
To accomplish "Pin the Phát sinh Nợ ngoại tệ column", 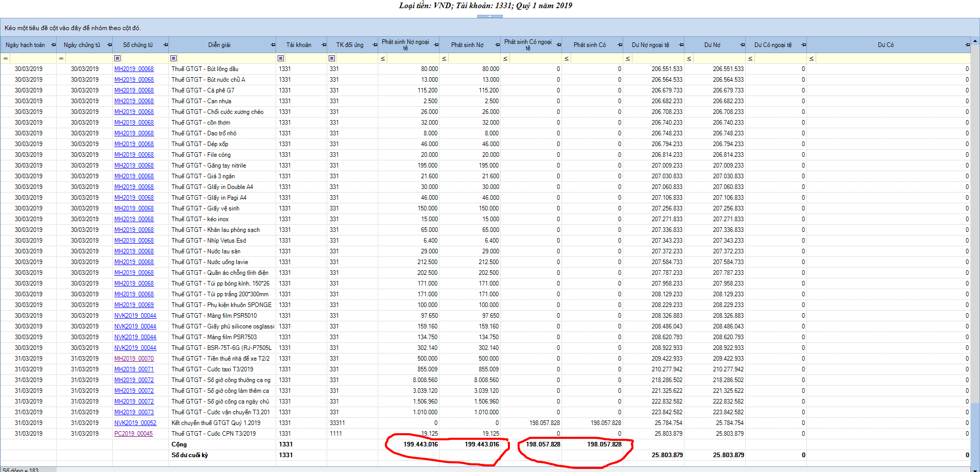I will pos(436,45).
